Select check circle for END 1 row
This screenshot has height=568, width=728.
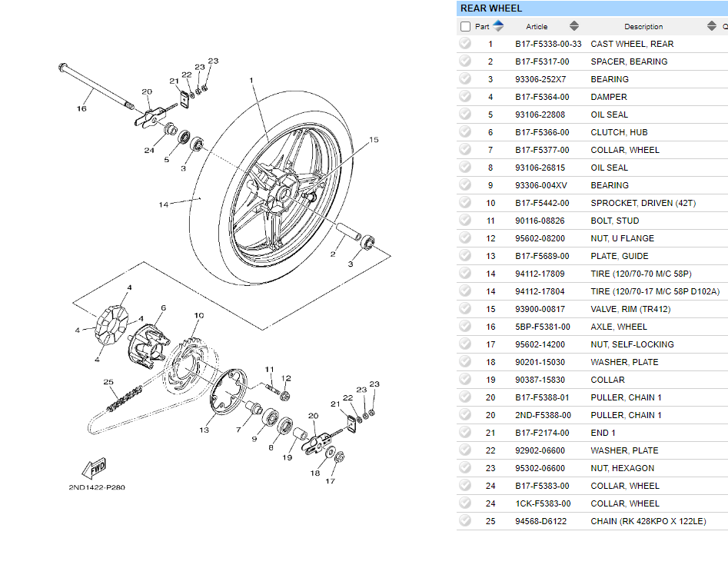[x=465, y=432]
